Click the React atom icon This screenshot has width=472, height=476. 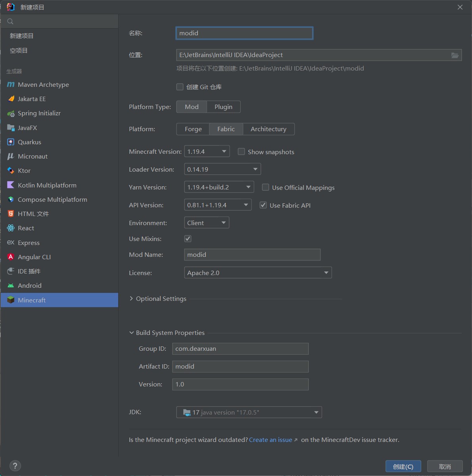[11, 228]
